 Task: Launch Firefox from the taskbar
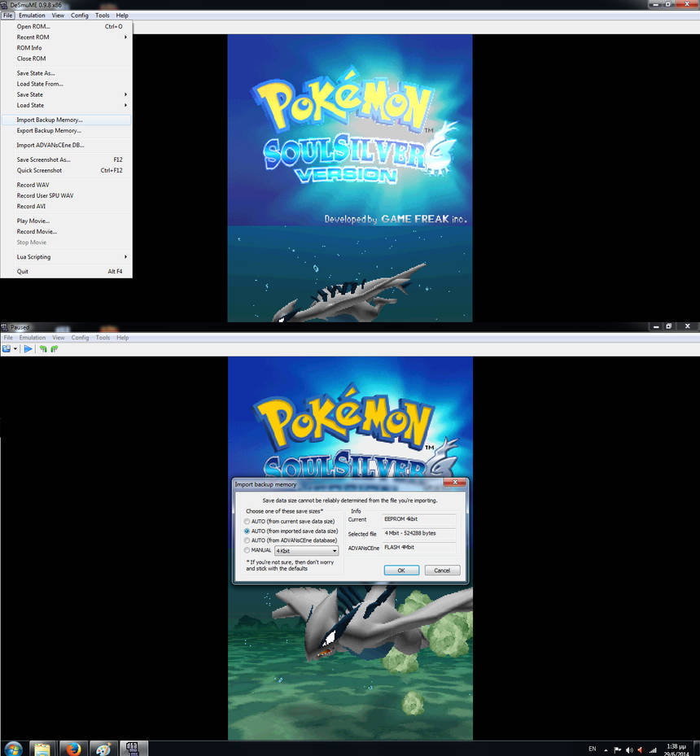coord(73,749)
